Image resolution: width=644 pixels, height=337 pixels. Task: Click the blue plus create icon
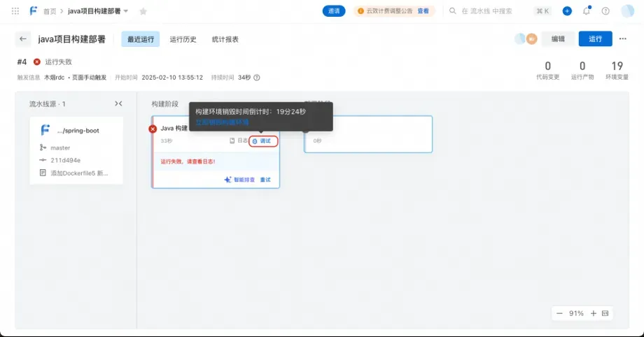click(x=567, y=11)
